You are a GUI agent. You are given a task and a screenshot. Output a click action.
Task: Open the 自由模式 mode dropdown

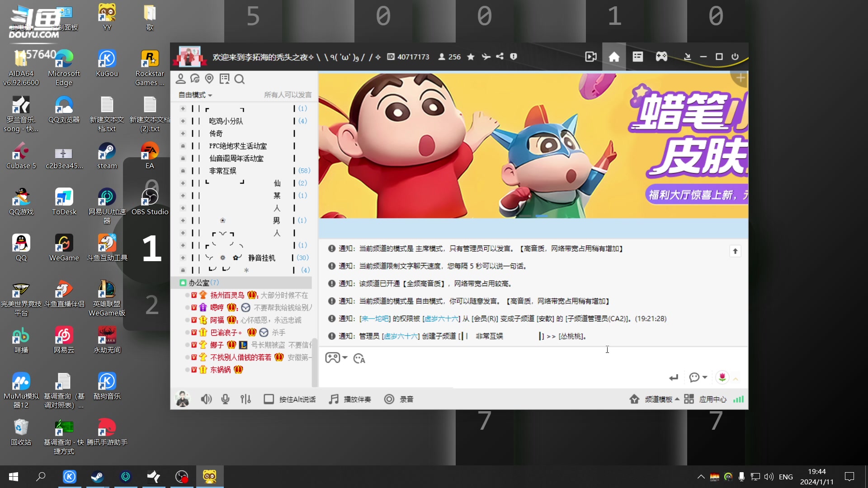click(x=194, y=95)
